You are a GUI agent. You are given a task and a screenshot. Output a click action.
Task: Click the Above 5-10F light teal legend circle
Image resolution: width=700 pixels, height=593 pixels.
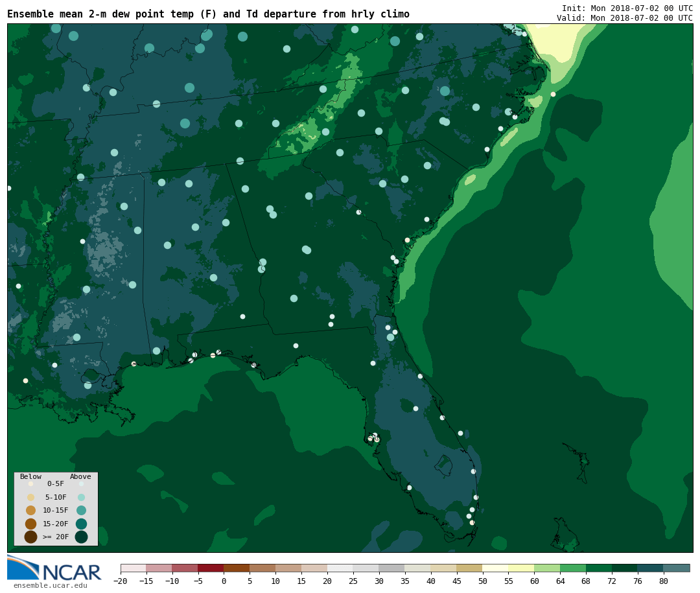[81, 498]
